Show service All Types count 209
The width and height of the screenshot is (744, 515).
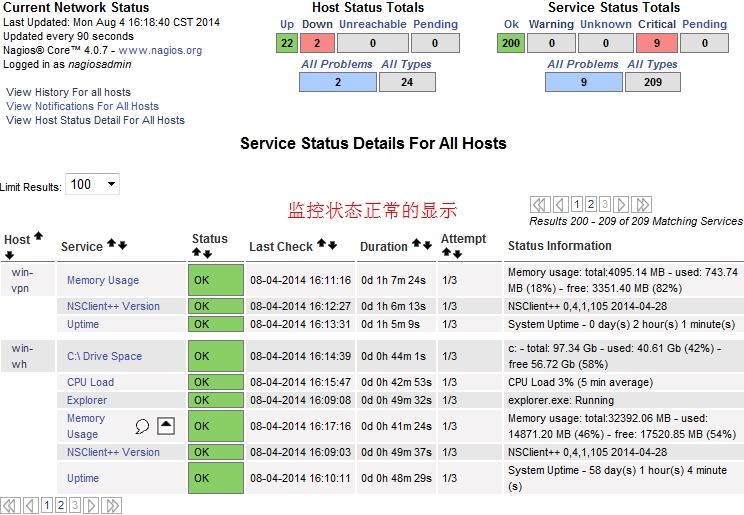653,82
